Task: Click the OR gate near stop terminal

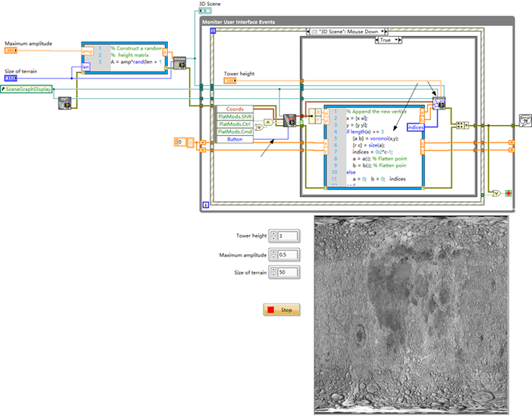Action: pyautogui.click(x=497, y=193)
